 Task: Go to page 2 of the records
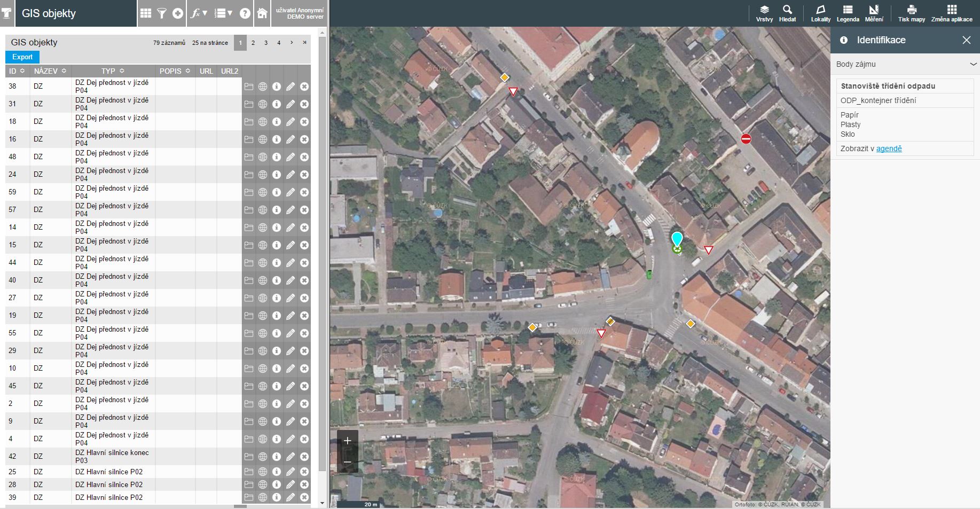tap(253, 43)
